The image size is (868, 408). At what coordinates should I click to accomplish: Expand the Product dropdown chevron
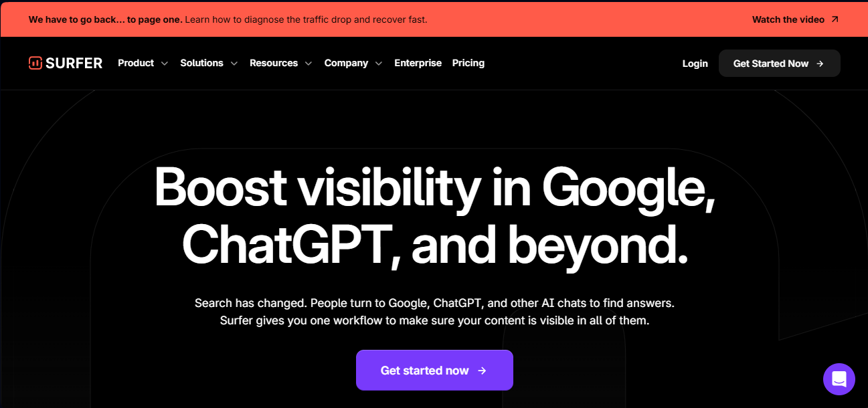coord(165,64)
